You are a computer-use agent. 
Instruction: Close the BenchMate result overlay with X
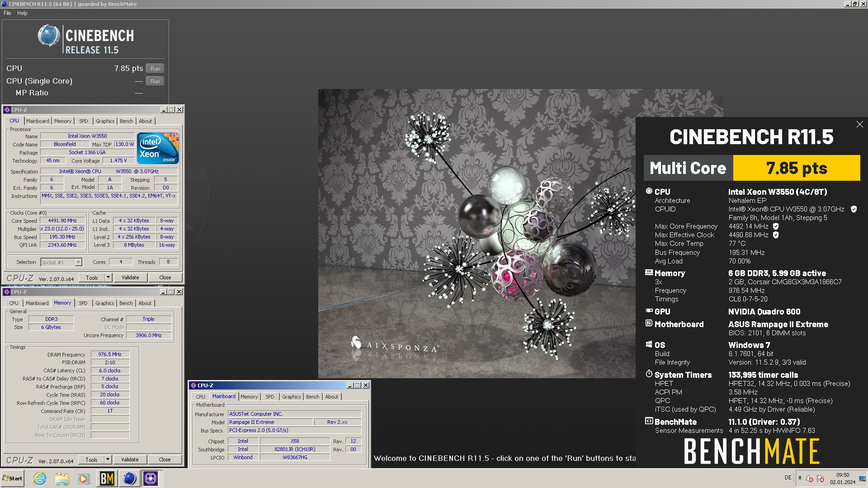pos(859,124)
